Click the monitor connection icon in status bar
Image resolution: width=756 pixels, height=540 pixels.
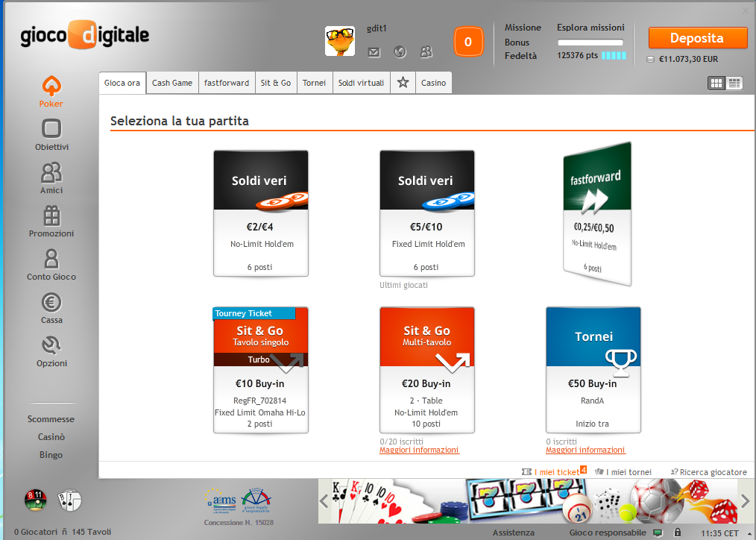[x=658, y=533]
